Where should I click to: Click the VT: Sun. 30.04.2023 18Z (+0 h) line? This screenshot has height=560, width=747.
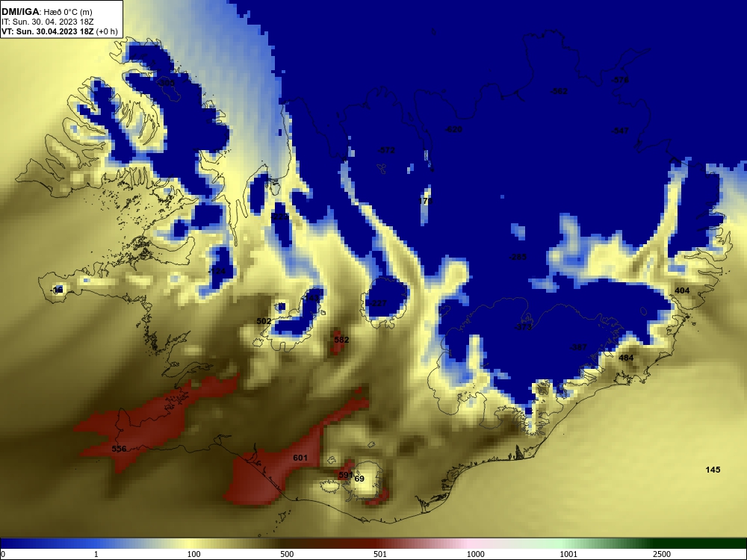(60, 31)
